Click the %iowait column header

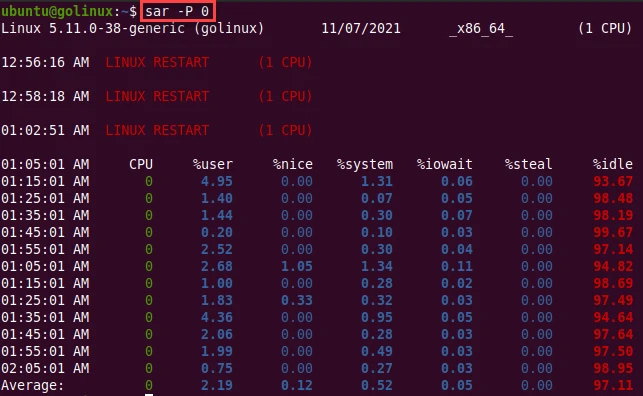point(445,164)
